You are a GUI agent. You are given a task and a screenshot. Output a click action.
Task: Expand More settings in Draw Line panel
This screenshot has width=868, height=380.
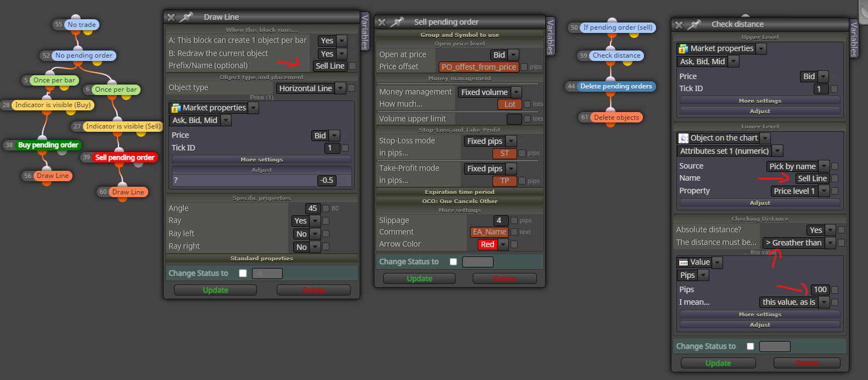pyautogui.click(x=262, y=160)
